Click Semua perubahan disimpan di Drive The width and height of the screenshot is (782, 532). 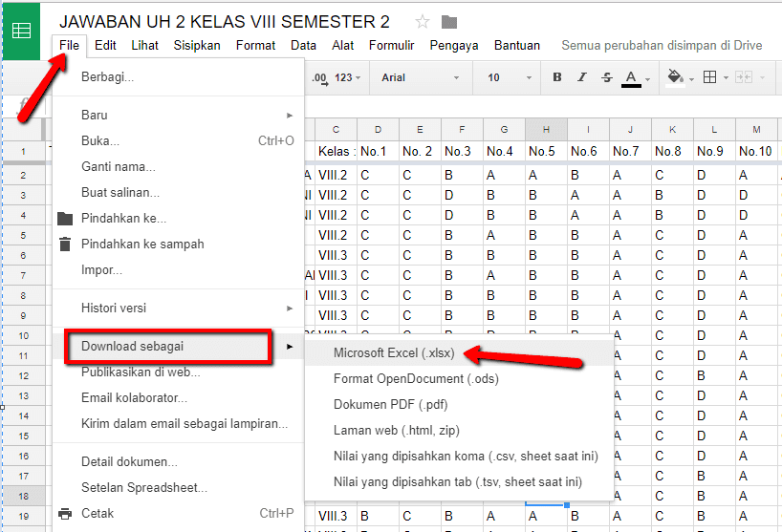[662, 45]
